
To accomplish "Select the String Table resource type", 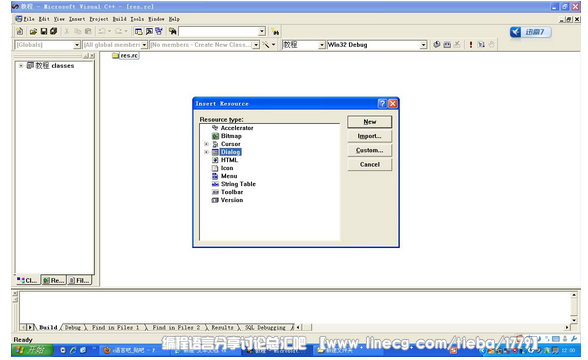I will coord(238,184).
